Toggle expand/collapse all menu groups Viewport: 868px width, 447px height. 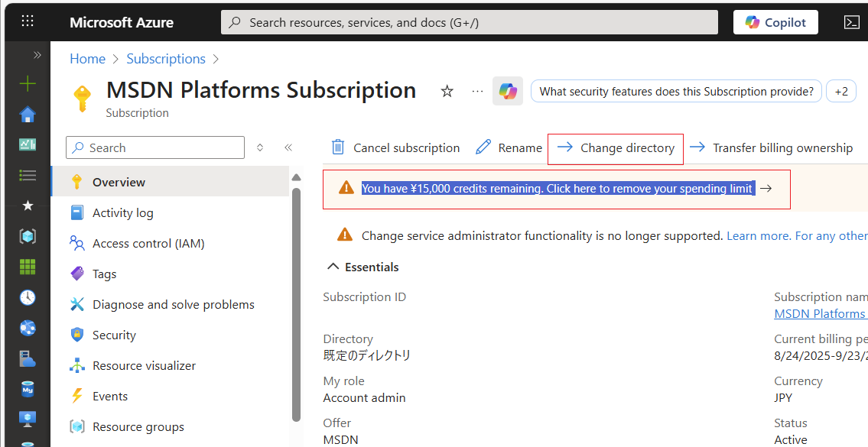(260, 147)
